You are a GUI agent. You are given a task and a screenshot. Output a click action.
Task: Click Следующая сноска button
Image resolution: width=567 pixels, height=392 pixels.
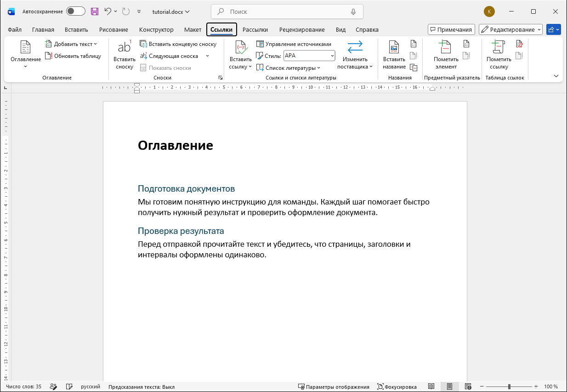[169, 56]
